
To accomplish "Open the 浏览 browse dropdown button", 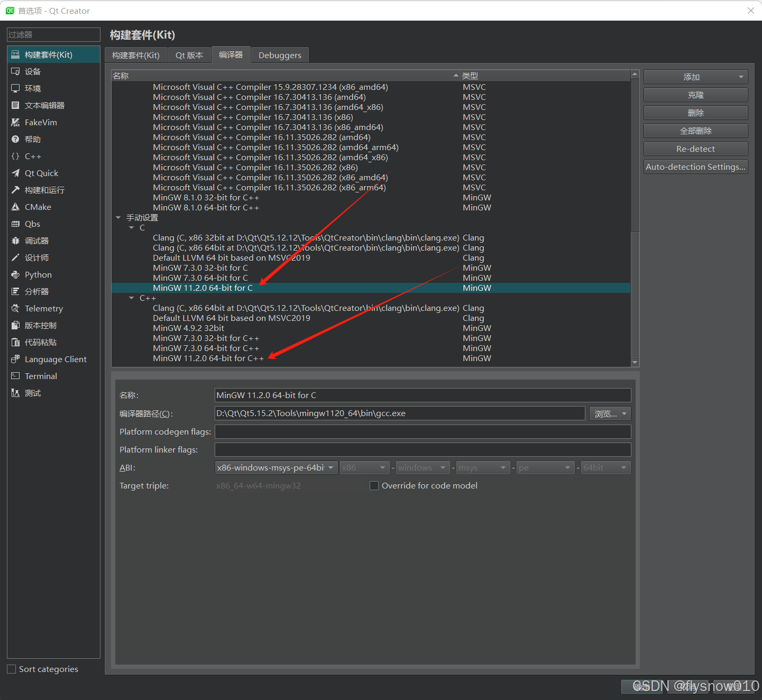I will (x=610, y=413).
